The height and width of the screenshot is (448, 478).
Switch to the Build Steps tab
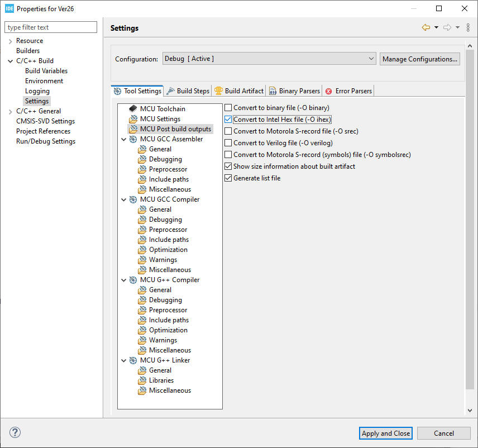pos(188,91)
